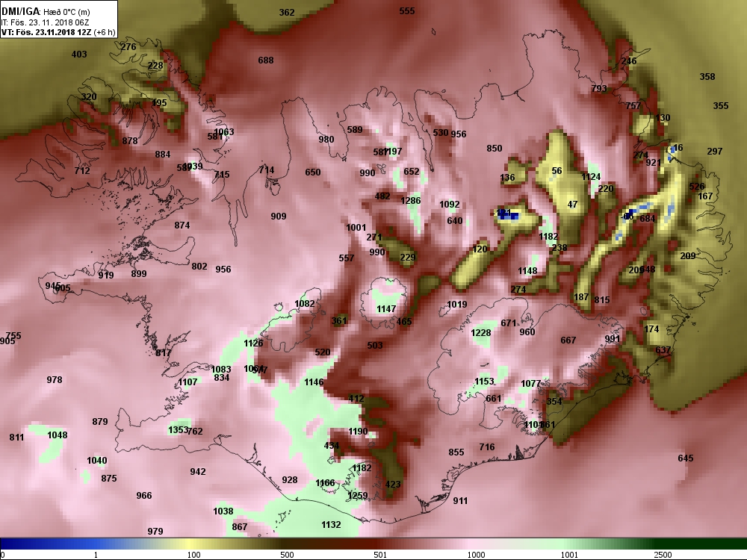Click the map value 1153

pyautogui.click(x=485, y=382)
